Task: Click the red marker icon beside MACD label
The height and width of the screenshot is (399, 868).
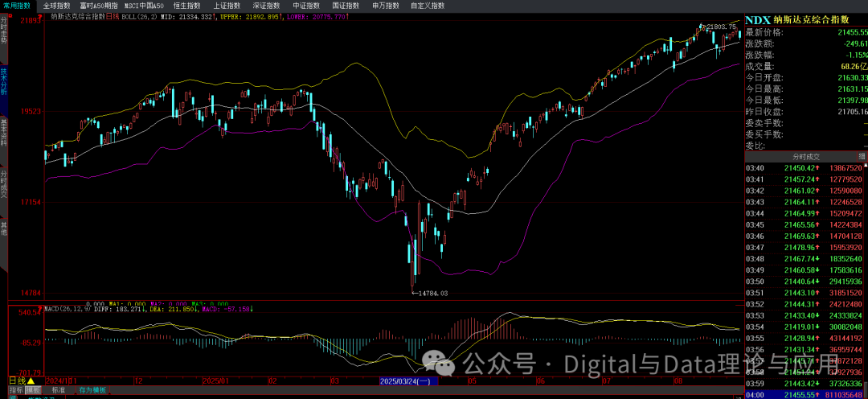Action: [40, 309]
